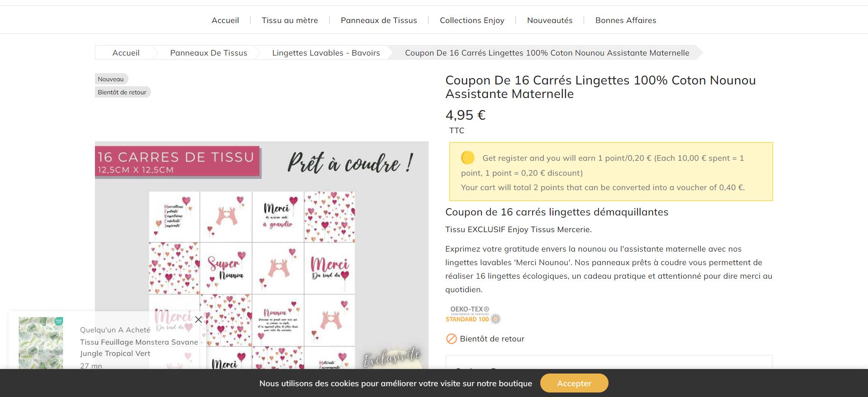This screenshot has height=397, width=868.
Task: Go to Collections Enjoy menu
Action: point(472,20)
